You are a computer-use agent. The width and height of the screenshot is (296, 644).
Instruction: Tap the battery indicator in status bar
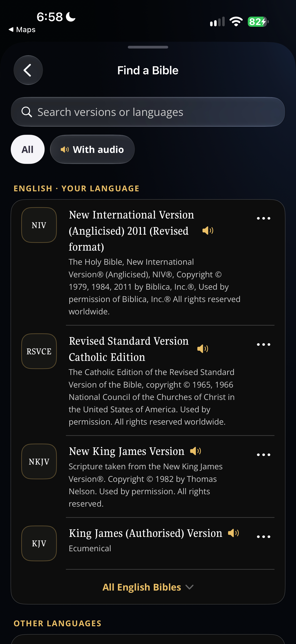click(x=258, y=22)
